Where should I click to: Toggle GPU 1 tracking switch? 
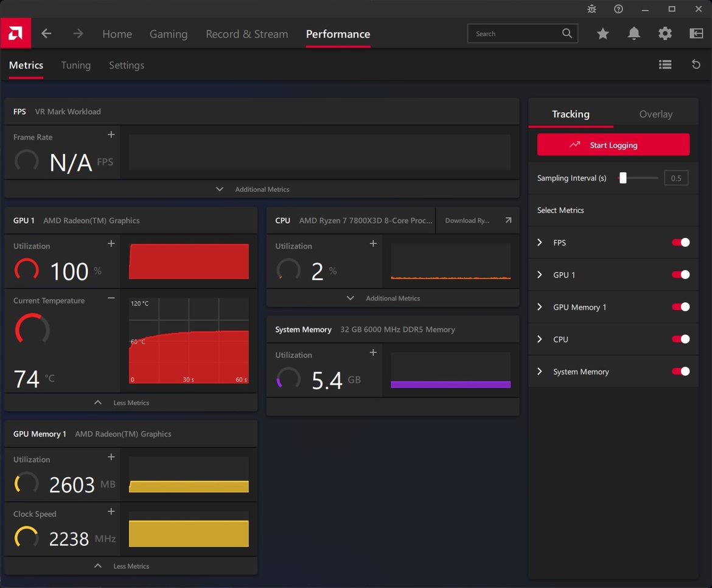[681, 274]
